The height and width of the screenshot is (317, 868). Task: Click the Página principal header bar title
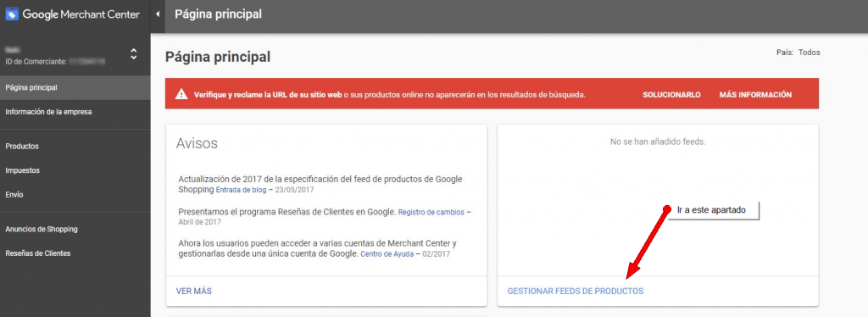pyautogui.click(x=218, y=14)
